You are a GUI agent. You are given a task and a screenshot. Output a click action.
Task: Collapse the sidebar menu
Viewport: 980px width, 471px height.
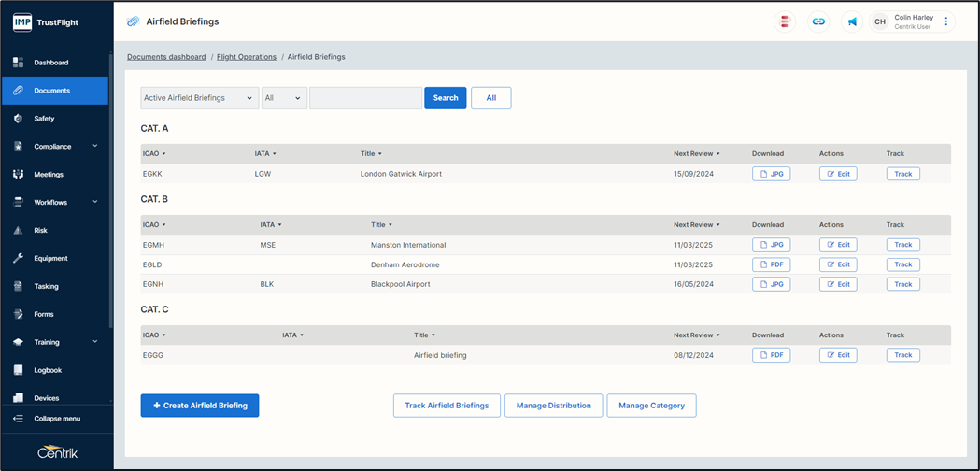(x=56, y=419)
